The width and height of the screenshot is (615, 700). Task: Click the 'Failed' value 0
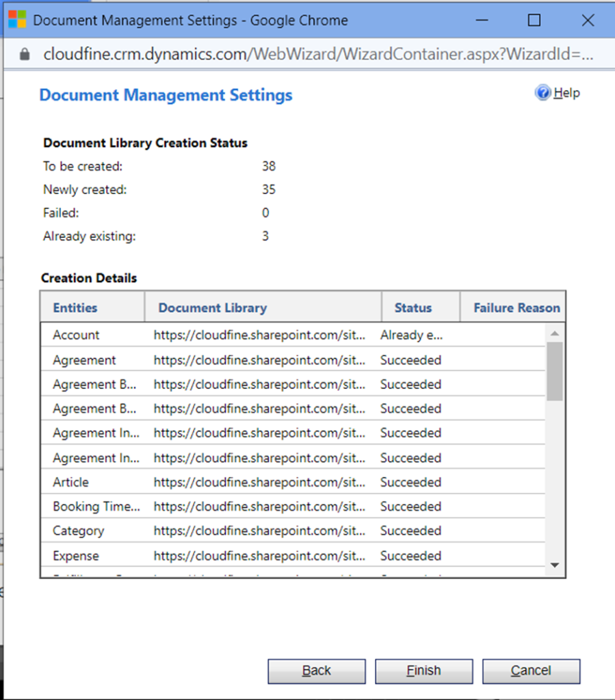point(265,213)
